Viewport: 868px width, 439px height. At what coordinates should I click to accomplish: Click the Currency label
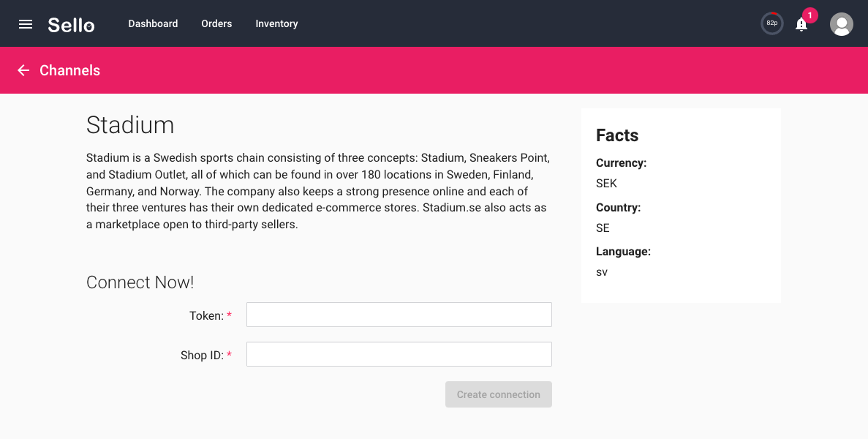point(621,162)
